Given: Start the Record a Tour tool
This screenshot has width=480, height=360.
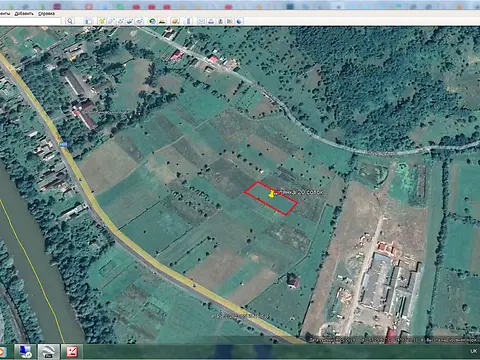Looking at the screenshot, I should tap(139, 21).
